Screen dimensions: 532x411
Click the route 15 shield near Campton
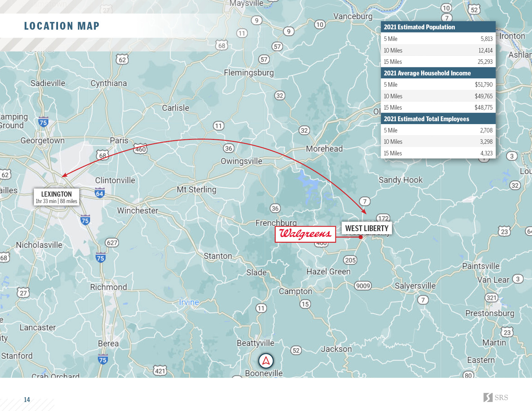tap(305, 304)
